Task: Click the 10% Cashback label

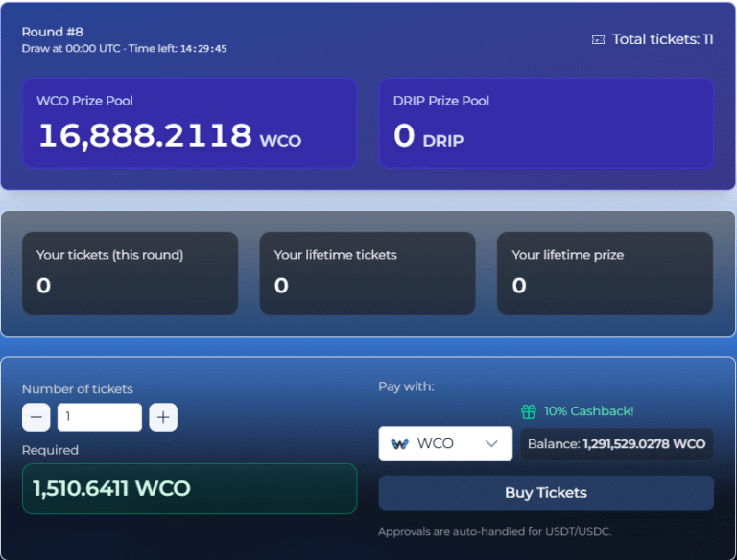Action: point(589,411)
